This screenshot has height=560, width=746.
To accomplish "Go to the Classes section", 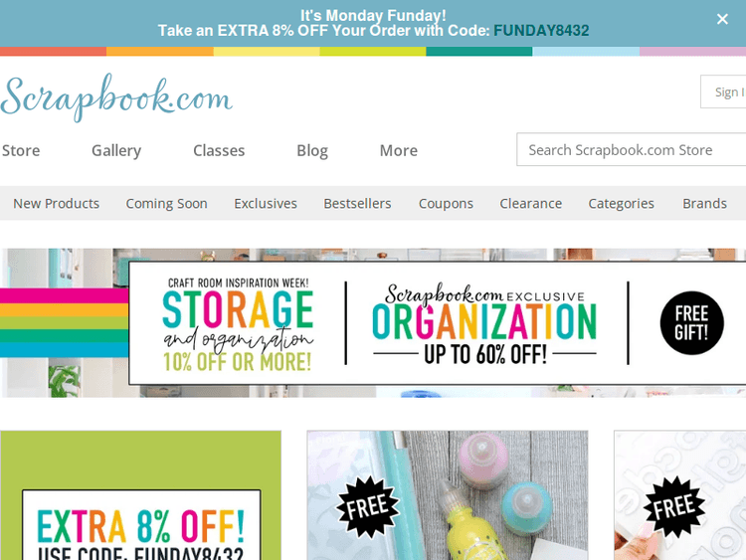I will click(219, 150).
